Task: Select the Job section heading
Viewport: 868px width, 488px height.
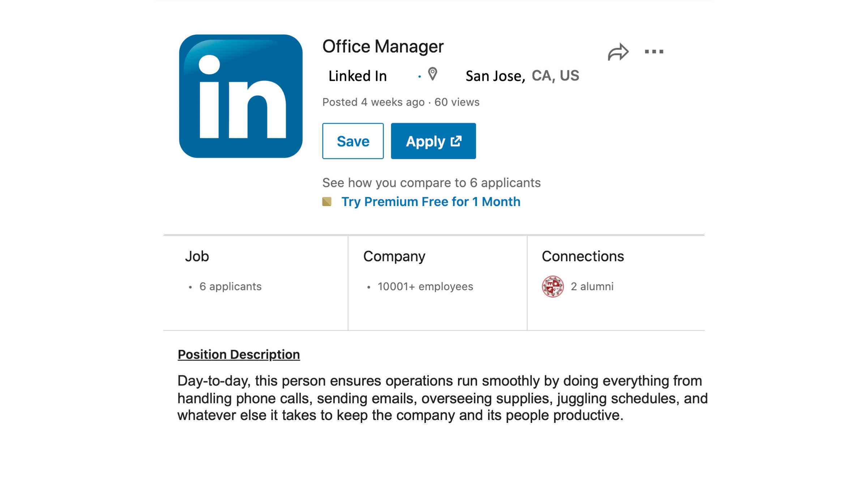Action: 197,256
